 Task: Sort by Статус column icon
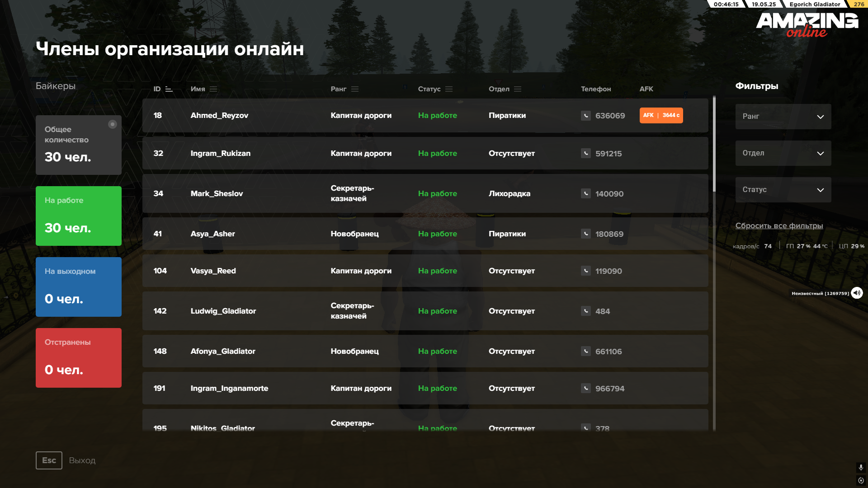click(449, 89)
